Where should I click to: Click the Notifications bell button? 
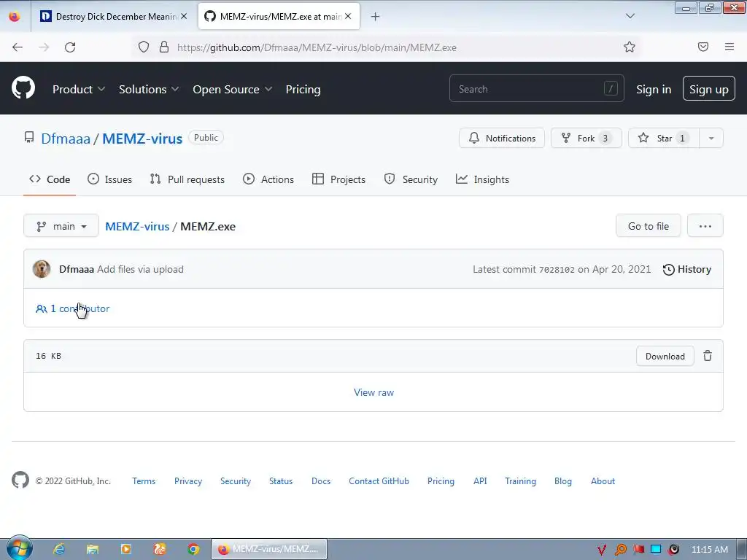(502, 138)
